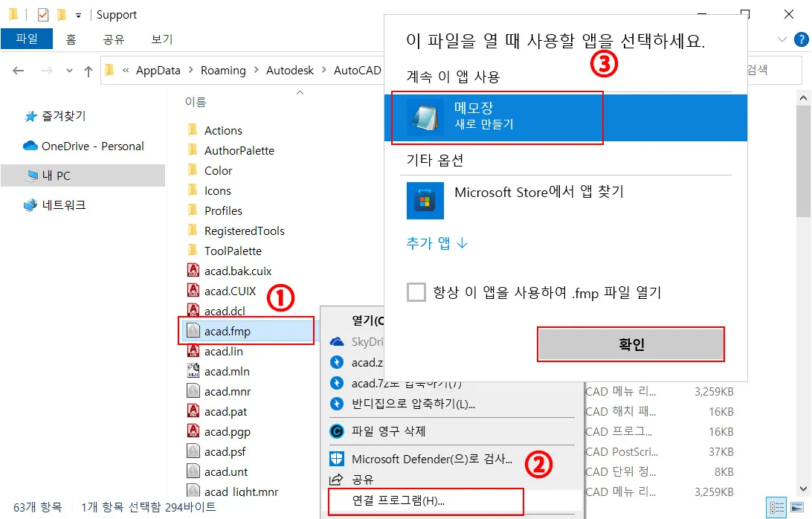Switch to large icons view in status bar
This screenshot has width=812, height=519.
797,507
